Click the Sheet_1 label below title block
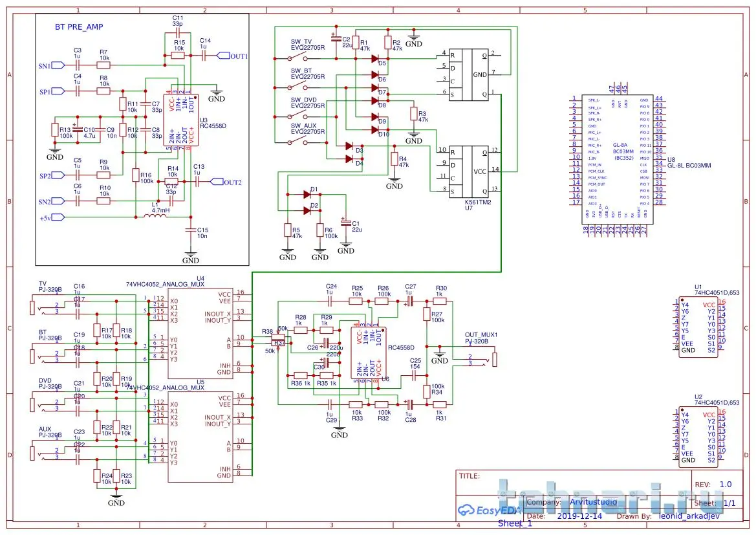 pos(515,523)
